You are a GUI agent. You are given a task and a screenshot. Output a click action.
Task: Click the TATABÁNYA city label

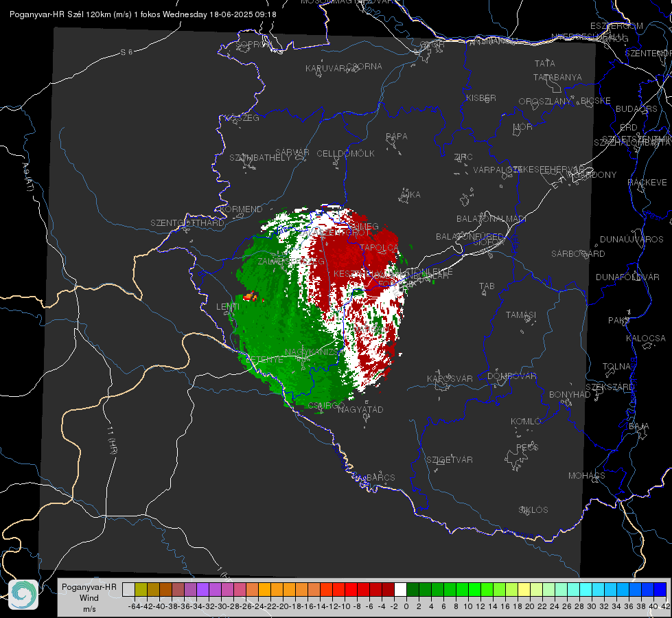click(x=557, y=77)
